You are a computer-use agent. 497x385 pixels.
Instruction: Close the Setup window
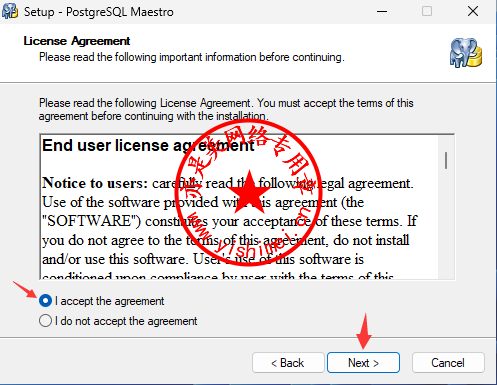click(473, 11)
